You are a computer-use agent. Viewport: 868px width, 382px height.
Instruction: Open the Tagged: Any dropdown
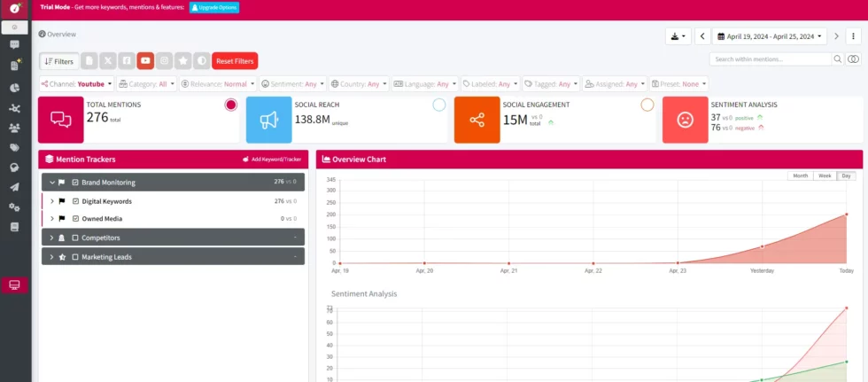[551, 84]
